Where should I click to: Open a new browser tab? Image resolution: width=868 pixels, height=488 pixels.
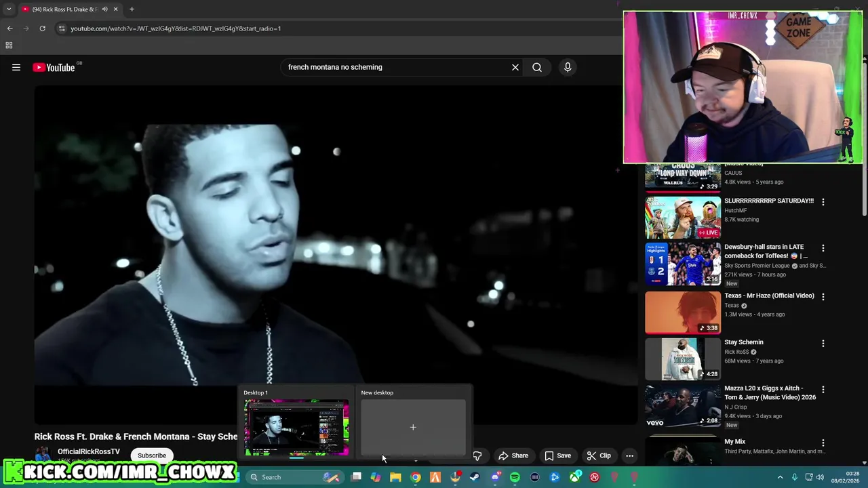pos(132,9)
